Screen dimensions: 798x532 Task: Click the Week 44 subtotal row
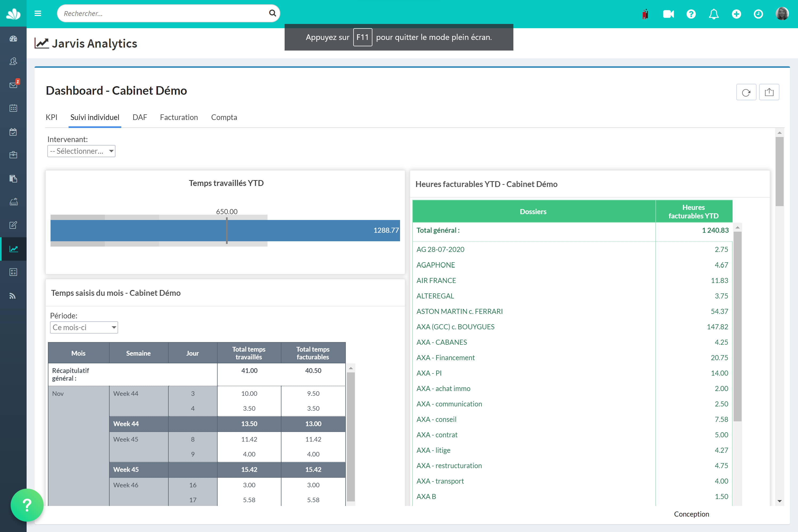point(227,424)
